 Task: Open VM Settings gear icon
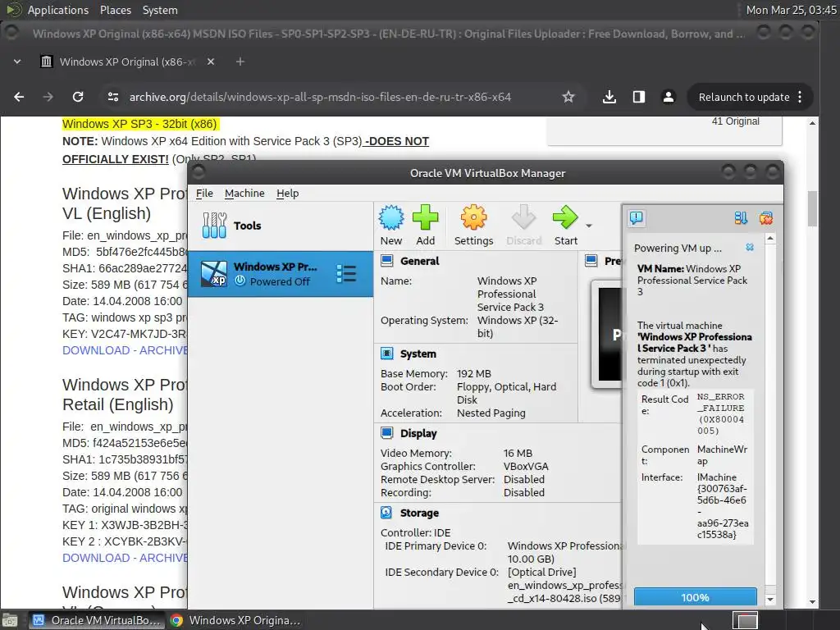click(473, 217)
